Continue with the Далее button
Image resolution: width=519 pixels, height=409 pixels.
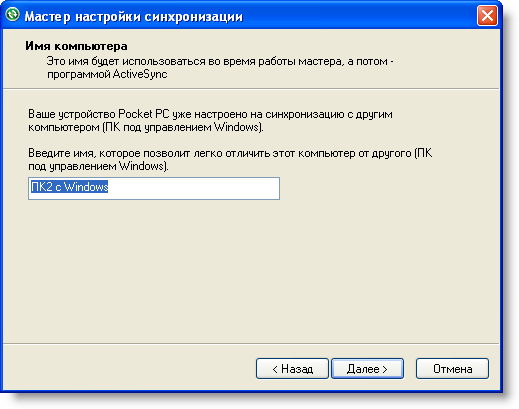click(x=367, y=369)
